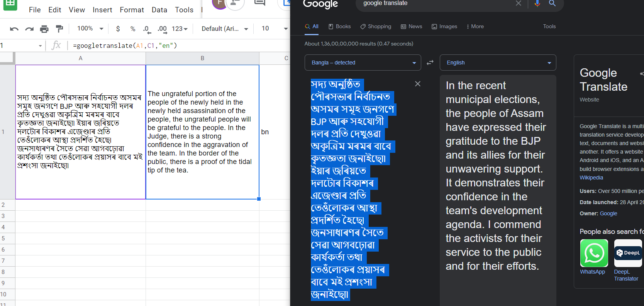Viewport: 644px width, 306px height.
Task: Open the WhatsApp text link
Action: [592, 272]
